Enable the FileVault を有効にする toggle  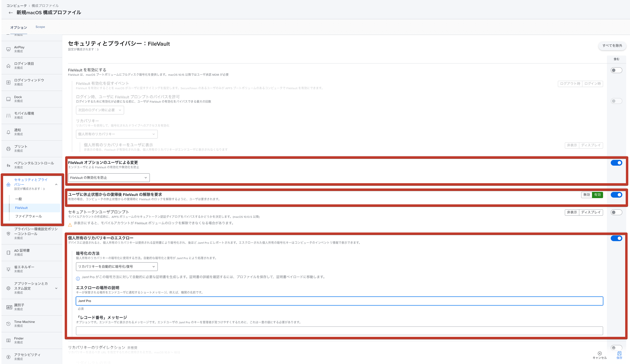click(616, 70)
